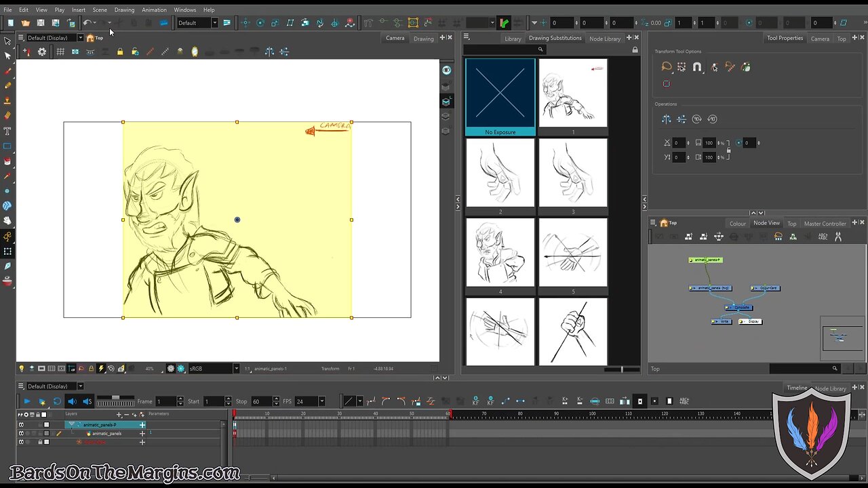Click the Undo arrow icon

click(87, 23)
